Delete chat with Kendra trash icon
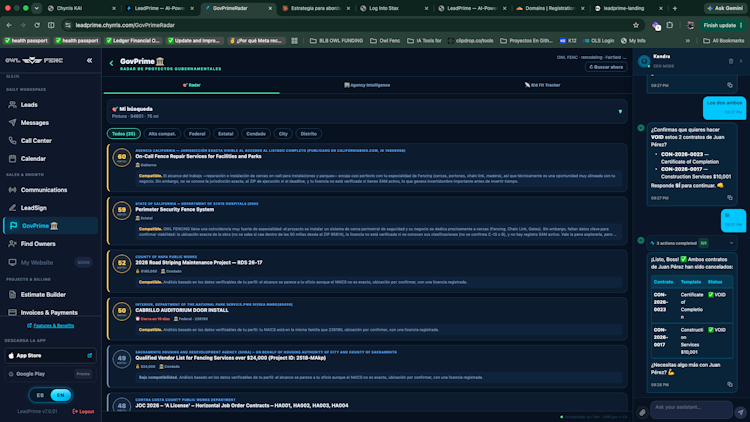 731,61
